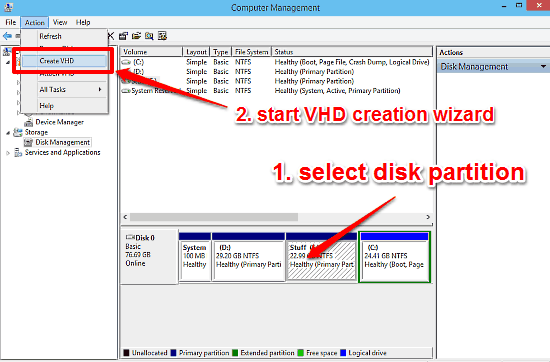The width and height of the screenshot is (550, 362).
Task: Sort by the Type column header
Action: click(221, 52)
